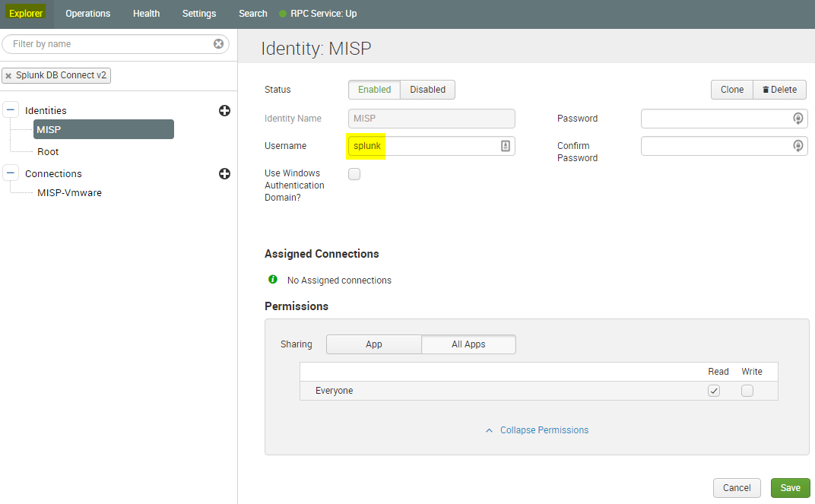Open the MISP-Vmware connection

pos(70,193)
